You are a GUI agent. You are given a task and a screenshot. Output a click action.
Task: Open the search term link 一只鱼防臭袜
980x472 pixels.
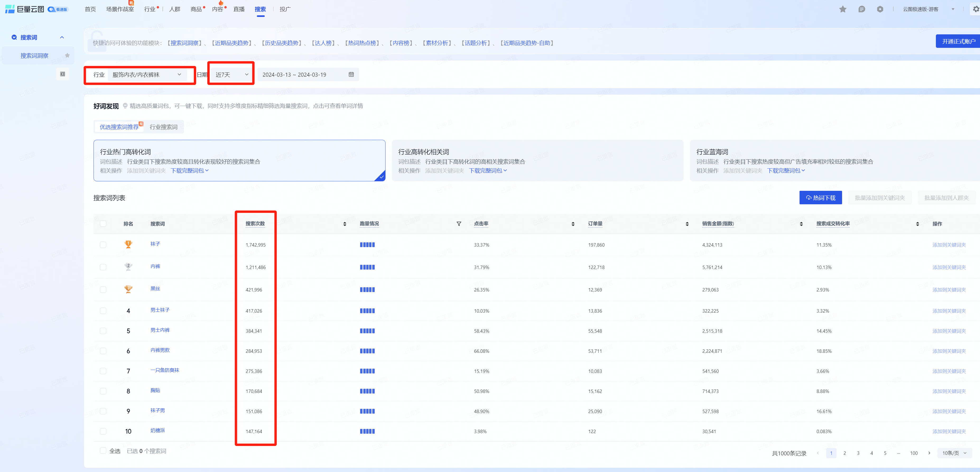click(x=164, y=370)
